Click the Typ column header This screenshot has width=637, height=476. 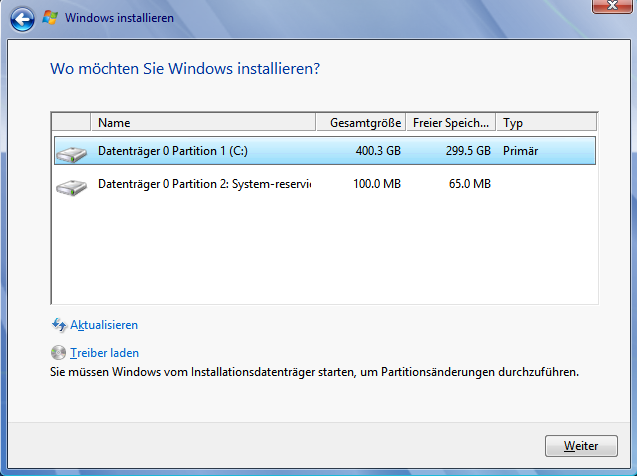click(x=546, y=123)
